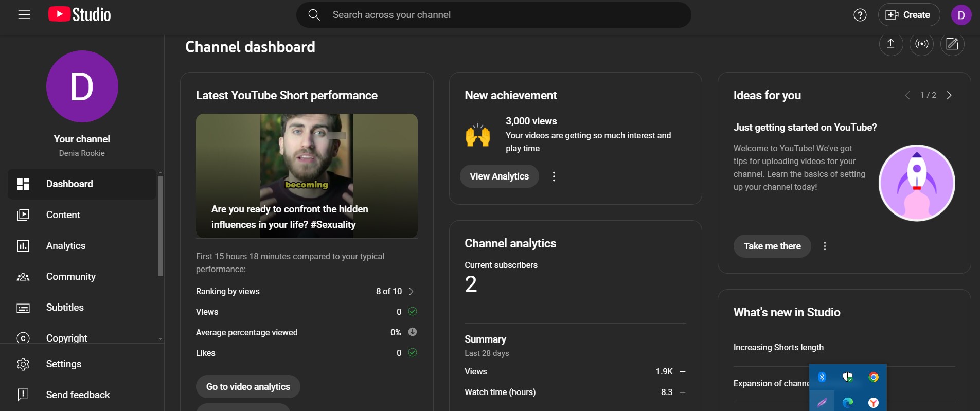This screenshot has height=411, width=980.
Task: Open the help question mark icon
Action: tap(860, 15)
